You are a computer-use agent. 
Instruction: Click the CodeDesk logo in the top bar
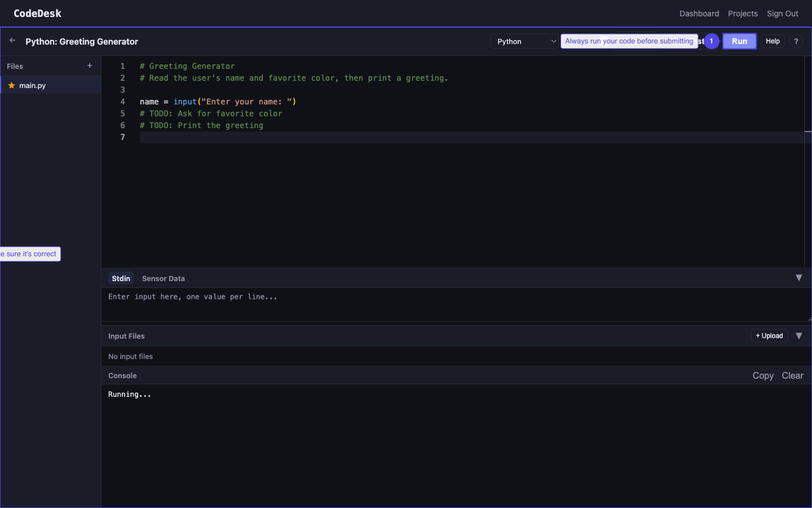pos(37,13)
